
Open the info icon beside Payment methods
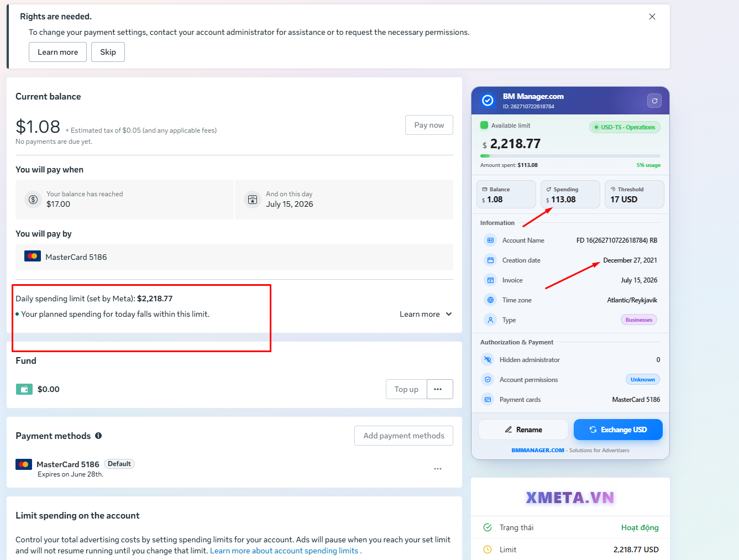[x=98, y=436]
